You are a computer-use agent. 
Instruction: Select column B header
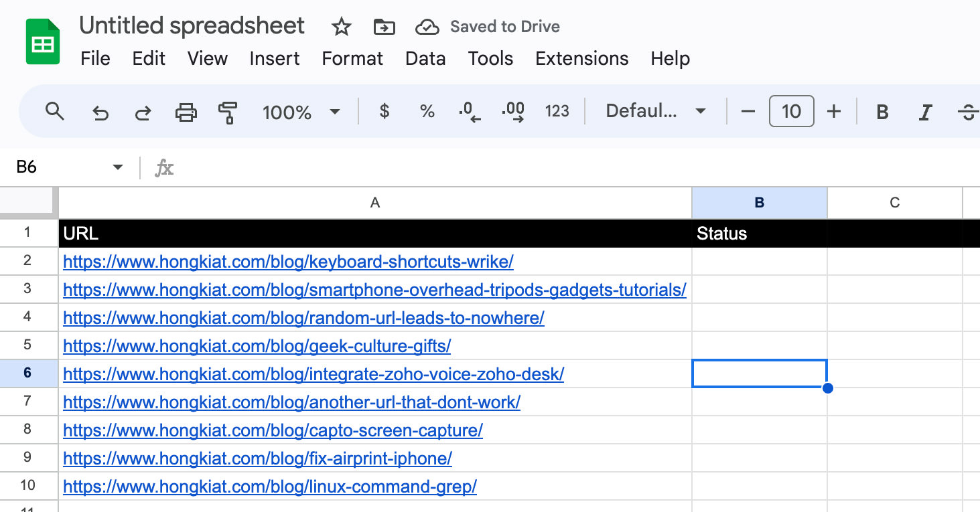coord(760,203)
